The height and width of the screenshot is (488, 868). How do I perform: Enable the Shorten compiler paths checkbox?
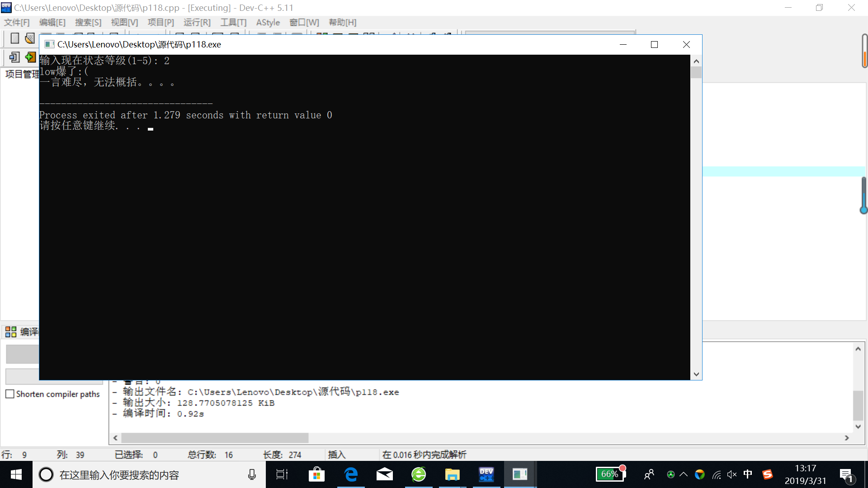[10, 394]
